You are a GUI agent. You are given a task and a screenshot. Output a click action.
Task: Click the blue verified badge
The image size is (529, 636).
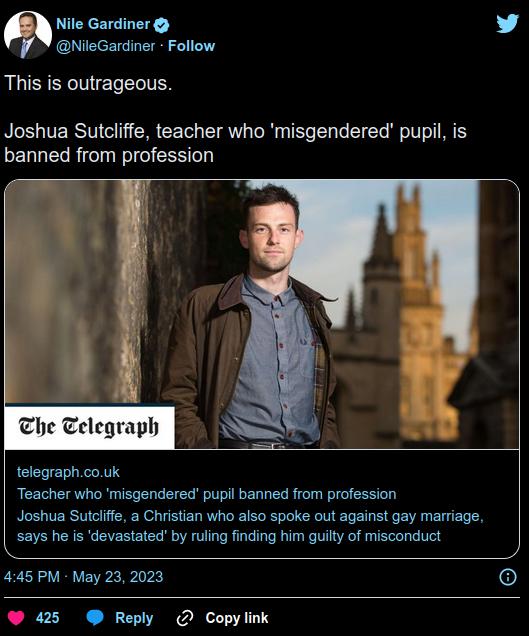[x=161, y=25]
